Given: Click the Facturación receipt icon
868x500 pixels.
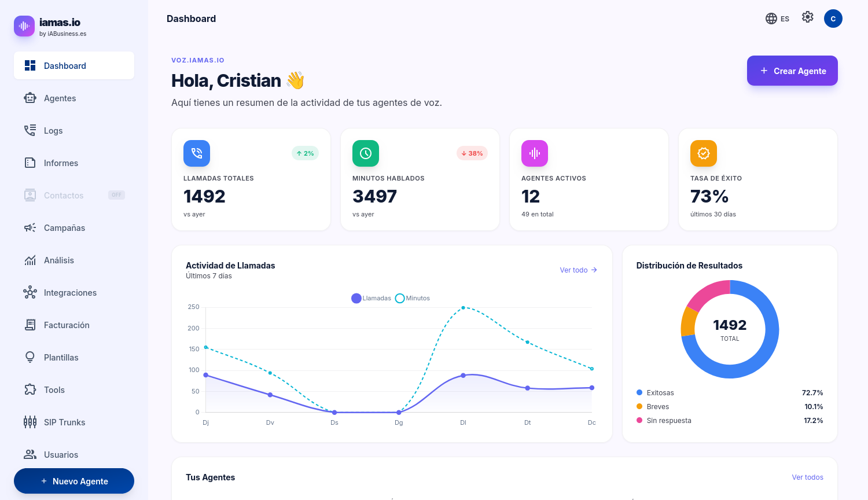Looking at the screenshot, I should tap(30, 325).
